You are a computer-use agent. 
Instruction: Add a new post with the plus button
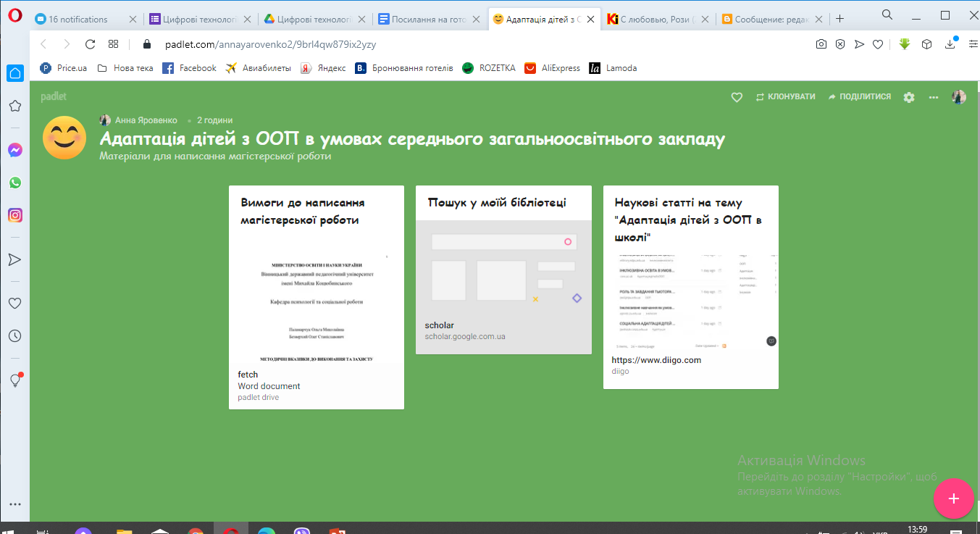pyautogui.click(x=954, y=498)
